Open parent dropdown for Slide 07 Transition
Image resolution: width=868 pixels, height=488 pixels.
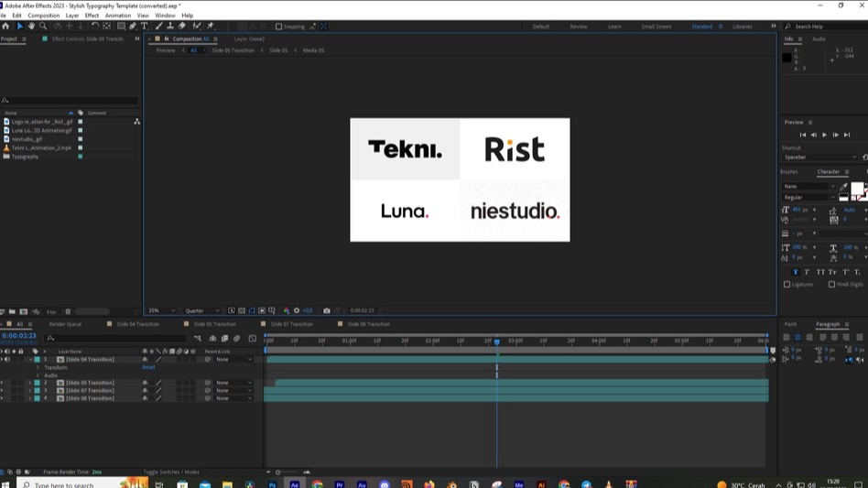coord(234,391)
